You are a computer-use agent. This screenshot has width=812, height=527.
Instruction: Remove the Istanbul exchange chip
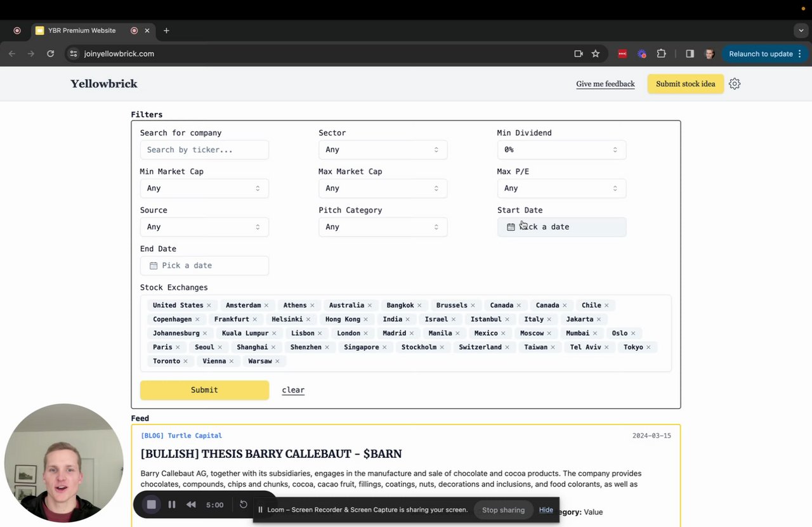[x=507, y=320]
